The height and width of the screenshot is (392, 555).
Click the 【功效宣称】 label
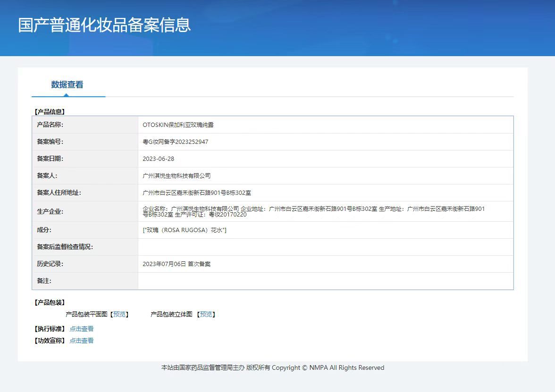pyautogui.click(x=50, y=341)
